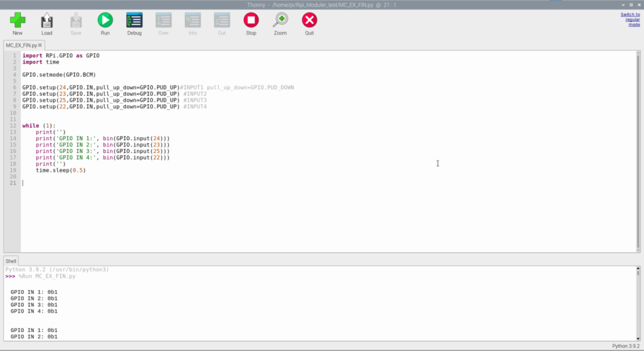
Task: Select the MC_EX_FIN.py editor tab
Action: pyautogui.click(x=21, y=45)
